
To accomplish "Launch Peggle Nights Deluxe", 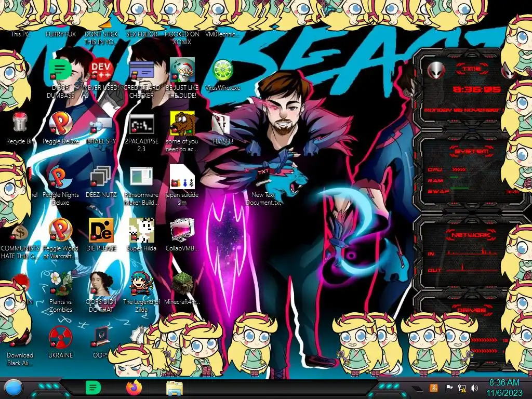I will [60, 177].
